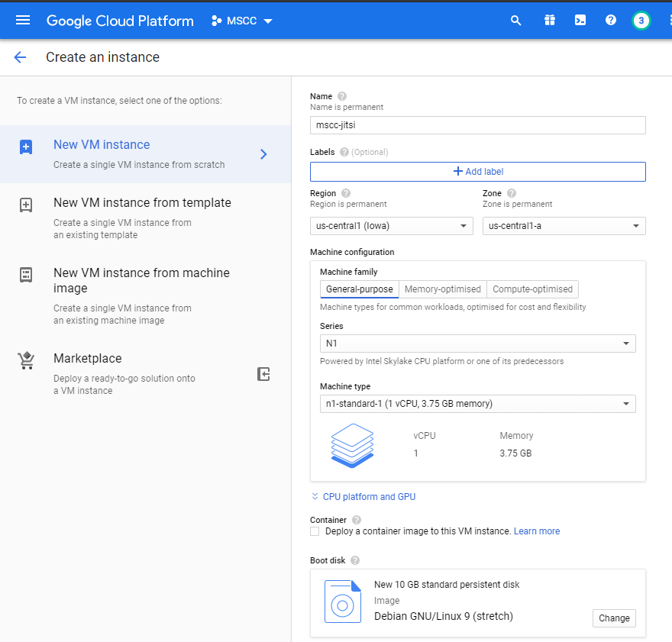This screenshot has width=672, height=642.
Task: Select the Memory-optimised machine family tab
Action: [443, 289]
